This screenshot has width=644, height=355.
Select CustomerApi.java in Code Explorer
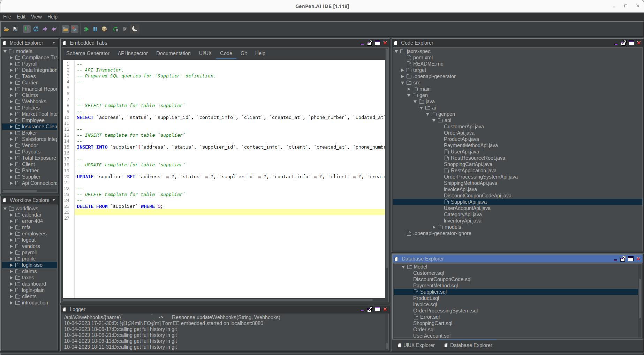(463, 127)
